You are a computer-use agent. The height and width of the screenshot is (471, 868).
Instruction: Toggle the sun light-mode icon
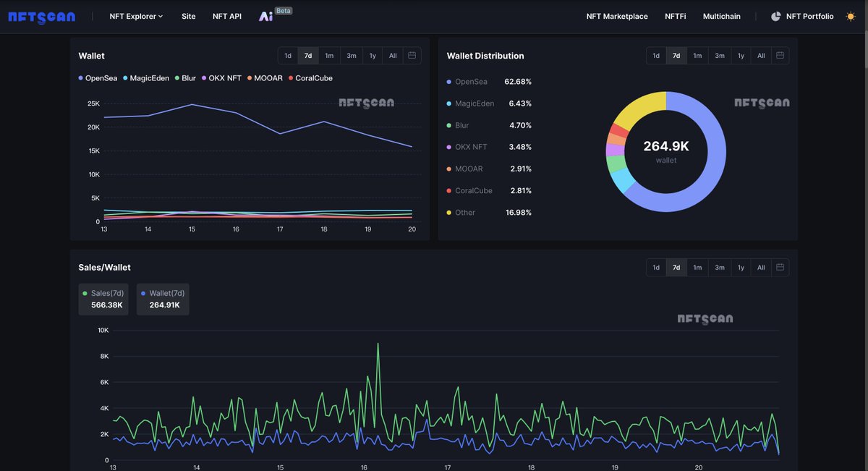pos(850,16)
